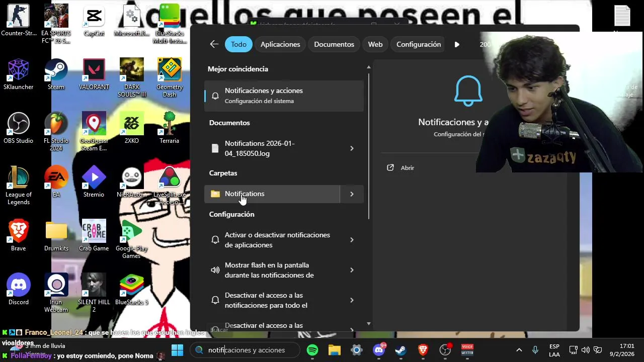Viewport: 644px width, 362px height.
Task: Expand chevron for Activar o desactivar notificaciones
Action: coord(352,240)
